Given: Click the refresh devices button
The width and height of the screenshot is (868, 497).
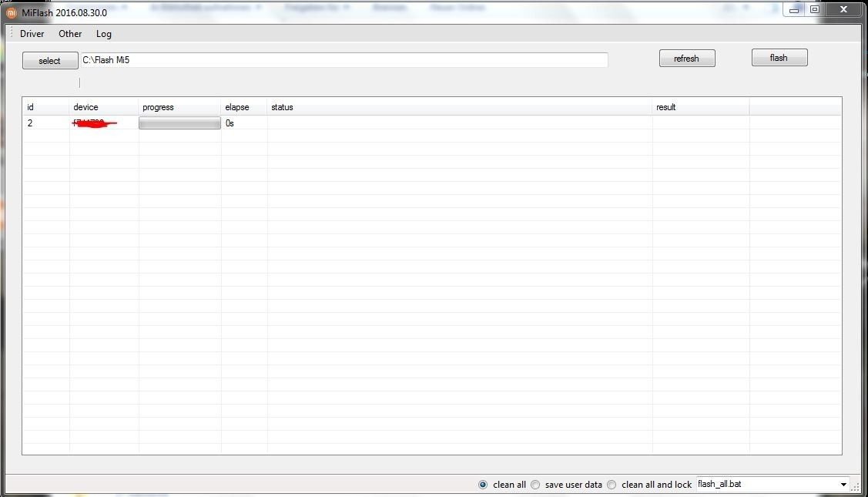Looking at the screenshot, I should click(687, 59).
